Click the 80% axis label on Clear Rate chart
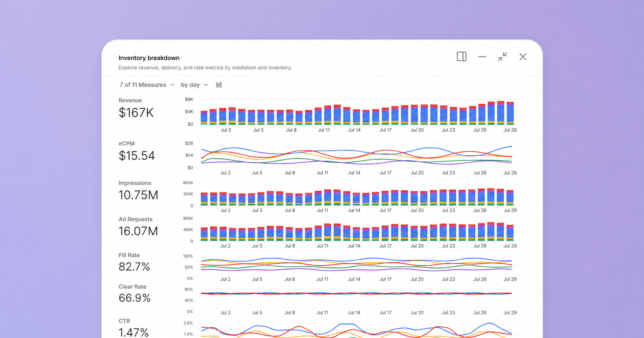The image size is (644, 338). 189,290
